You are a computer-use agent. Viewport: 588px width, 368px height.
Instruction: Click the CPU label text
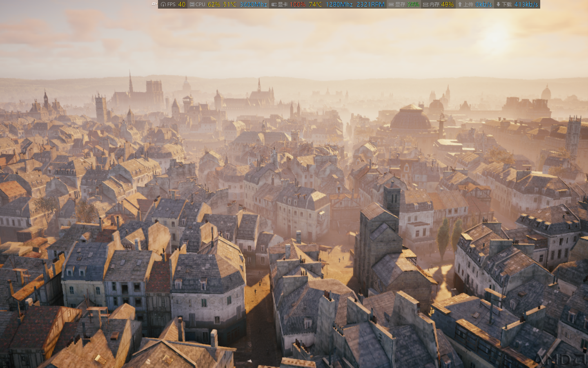point(200,4)
